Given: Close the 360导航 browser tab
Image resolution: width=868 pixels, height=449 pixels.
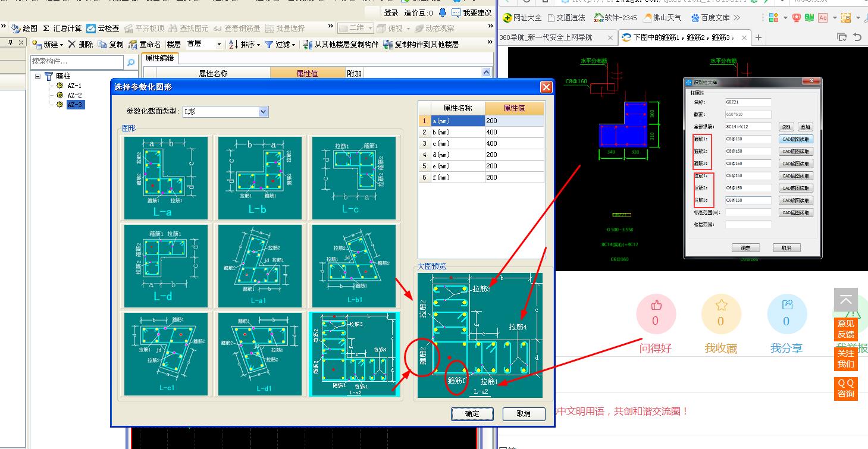Looking at the screenshot, I should pyautogui.click(x=610, y=37).
